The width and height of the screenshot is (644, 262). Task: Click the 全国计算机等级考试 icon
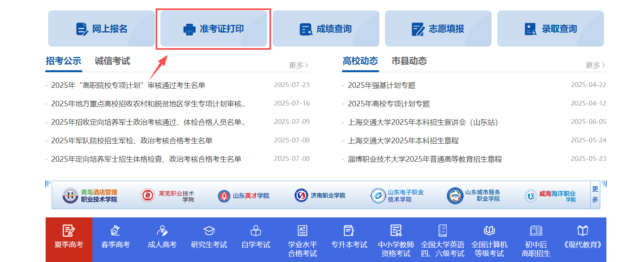489,231
